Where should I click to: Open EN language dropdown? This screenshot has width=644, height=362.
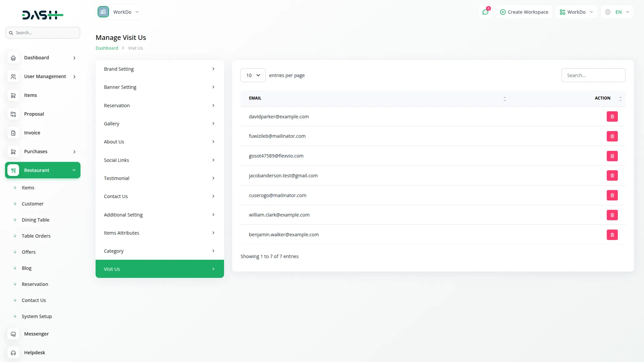click(x=617, y=12)
